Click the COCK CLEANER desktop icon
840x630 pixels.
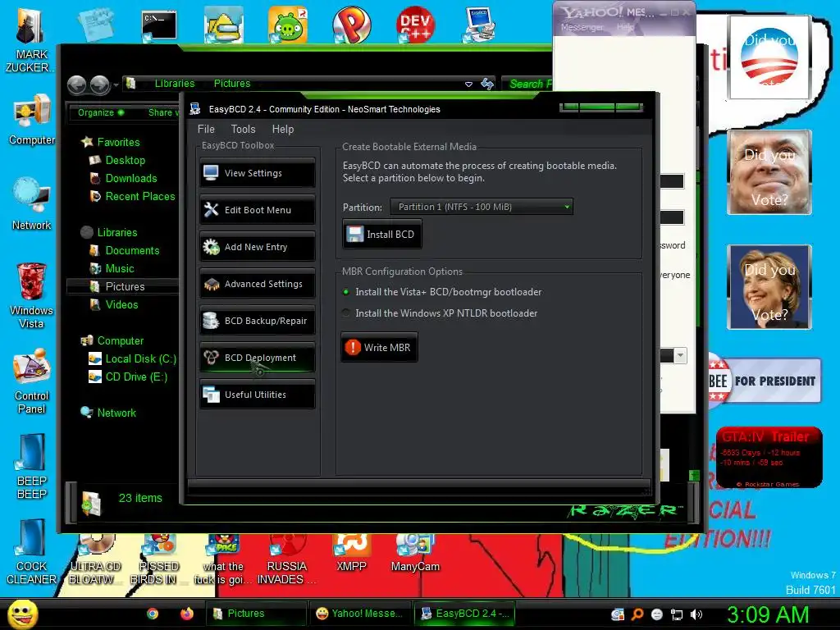click(x=32, y=552)
